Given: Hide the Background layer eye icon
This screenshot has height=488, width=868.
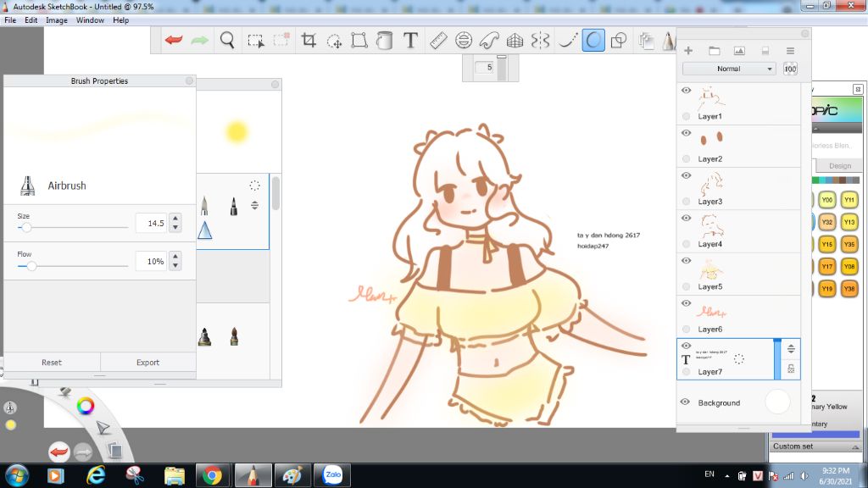Looking at the screenshot, I should (x=685, y=402).
